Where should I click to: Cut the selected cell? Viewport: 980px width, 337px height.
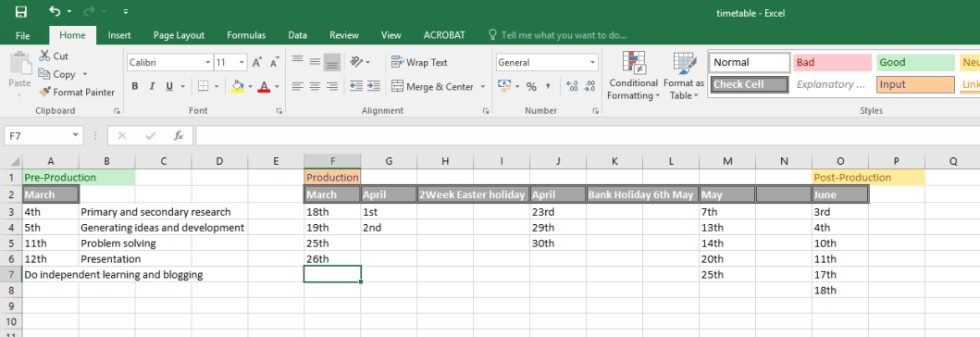tap(54, 56)
